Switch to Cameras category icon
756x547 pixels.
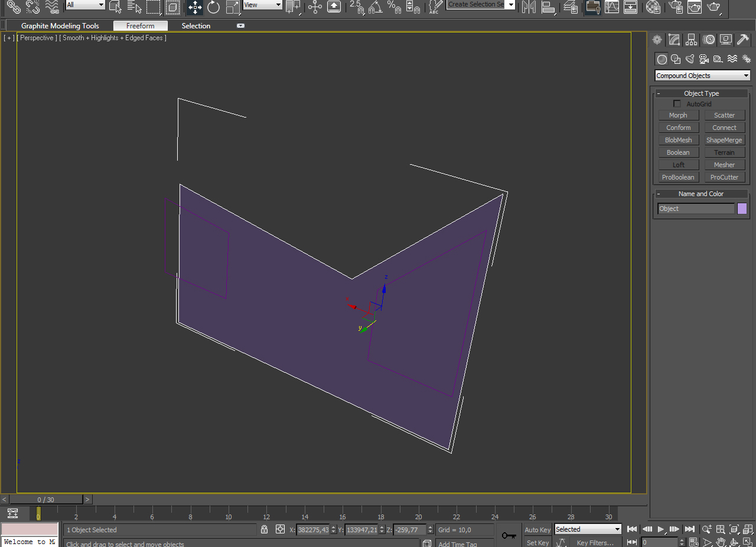(704, 59)
